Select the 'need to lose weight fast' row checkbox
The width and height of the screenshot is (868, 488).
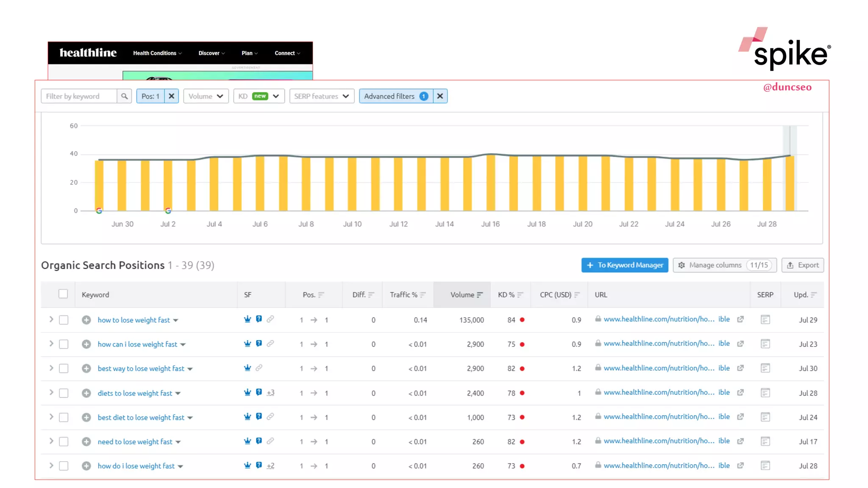64,442
